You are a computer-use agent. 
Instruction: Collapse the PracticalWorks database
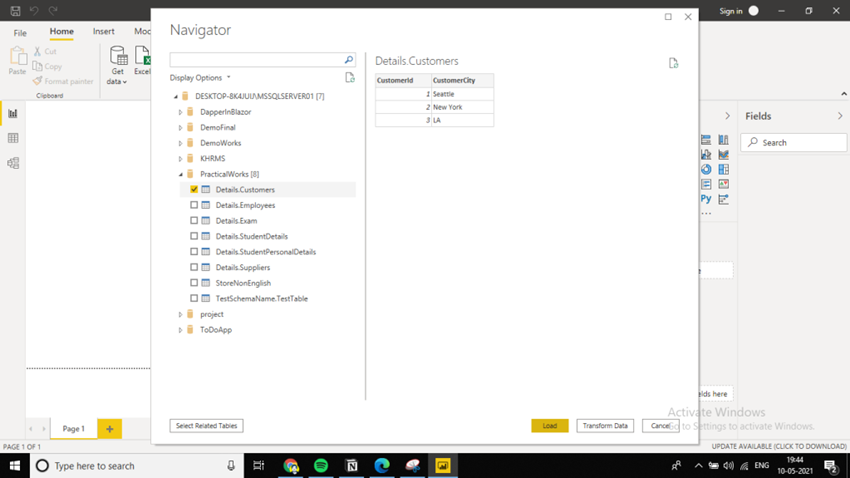[x=181, y=175]
